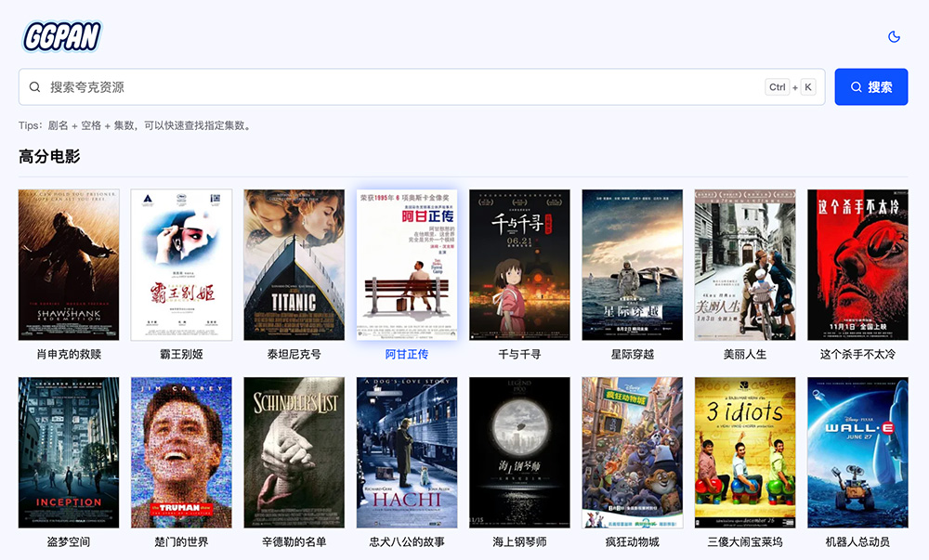The width and height of the screenshot is (929, 560).
Task: Click the 泰坦尼克号 title link
Action: tap(294, 354)
